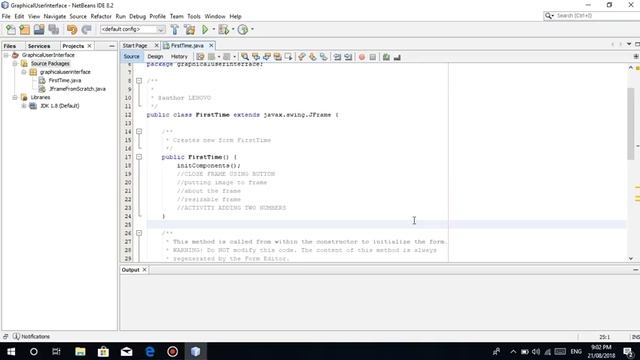
Task: Click the Last Edit icon in editor toolbar
Action: [x=200, y=57]
